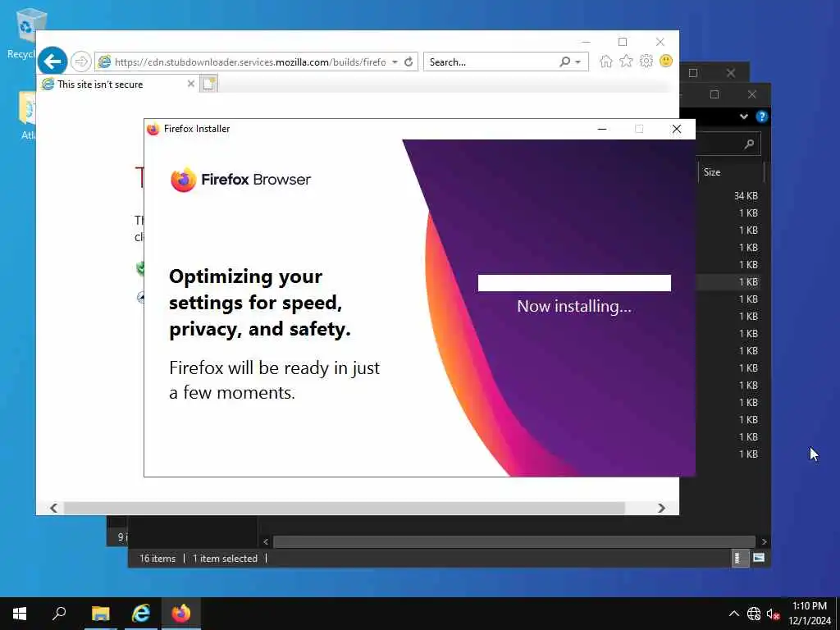This screenshot has height=630, width=840.
Task: Switch File Explorer to details view icon
Action: click(740, 558)
